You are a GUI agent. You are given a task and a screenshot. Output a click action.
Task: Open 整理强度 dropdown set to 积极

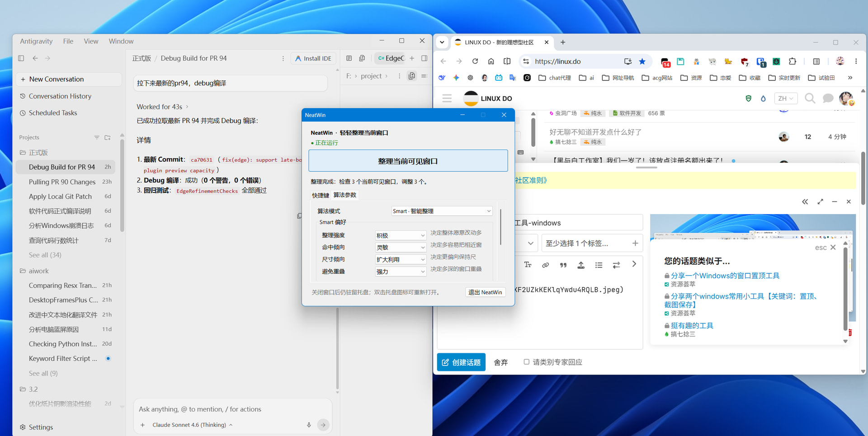point(401,235)
